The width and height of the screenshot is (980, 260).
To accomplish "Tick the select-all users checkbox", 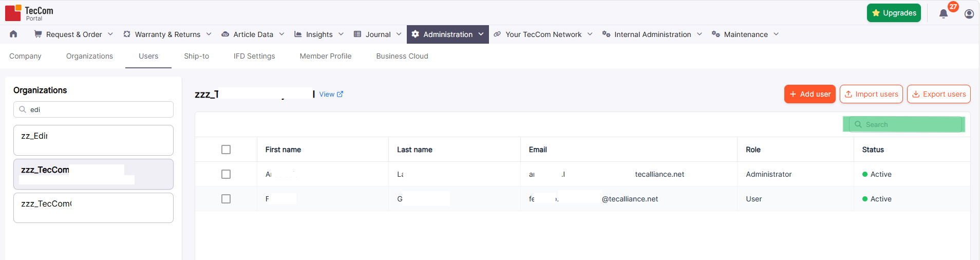I will tap(226, 150).
